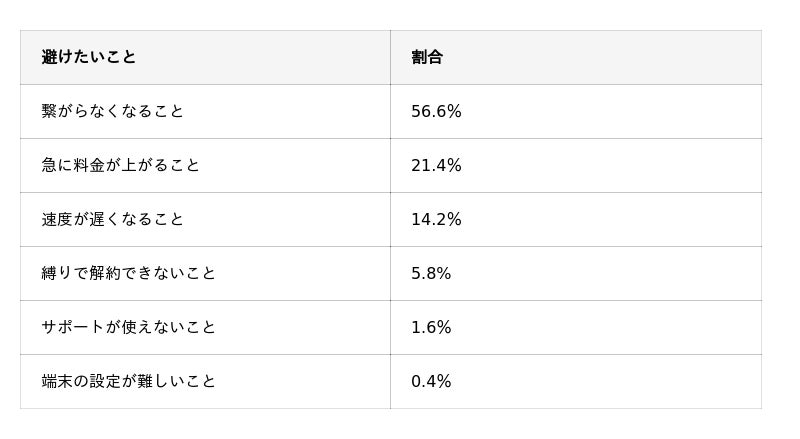Image resolution: width=800 pixels, height=439 pixels.
Task: Click the 21.4% value cell
Action: (436, 165)
